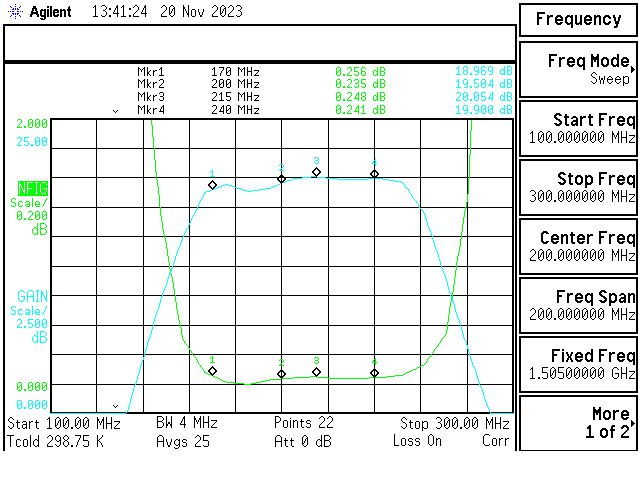640x480 pixels.
Task: Toggle the highlighted NFIG trace label
Action: [32, 187]
